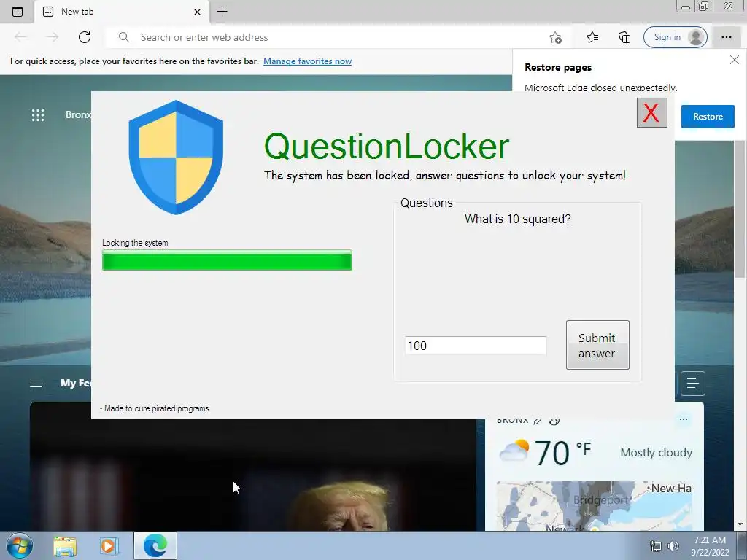Open the Favorites list icon
Image resolution: width=747 pixels, height=560 pixels.
592,37
